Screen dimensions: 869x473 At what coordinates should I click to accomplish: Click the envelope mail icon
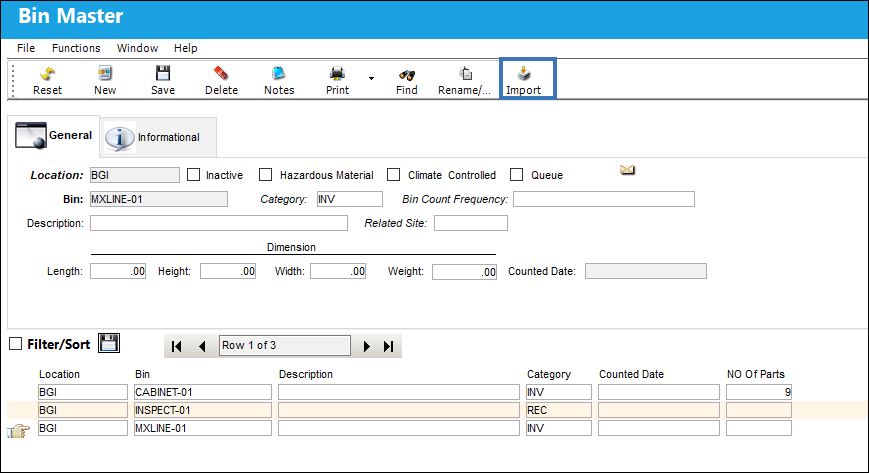[627, 170]
